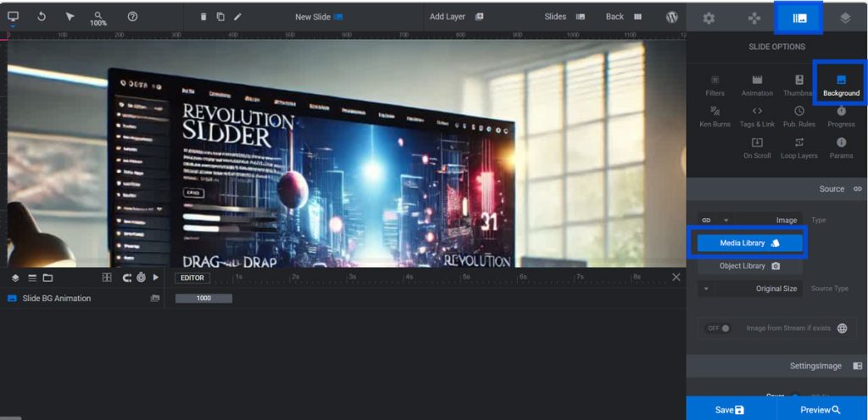Open the Loop Layers option

(x=799, y=148)
